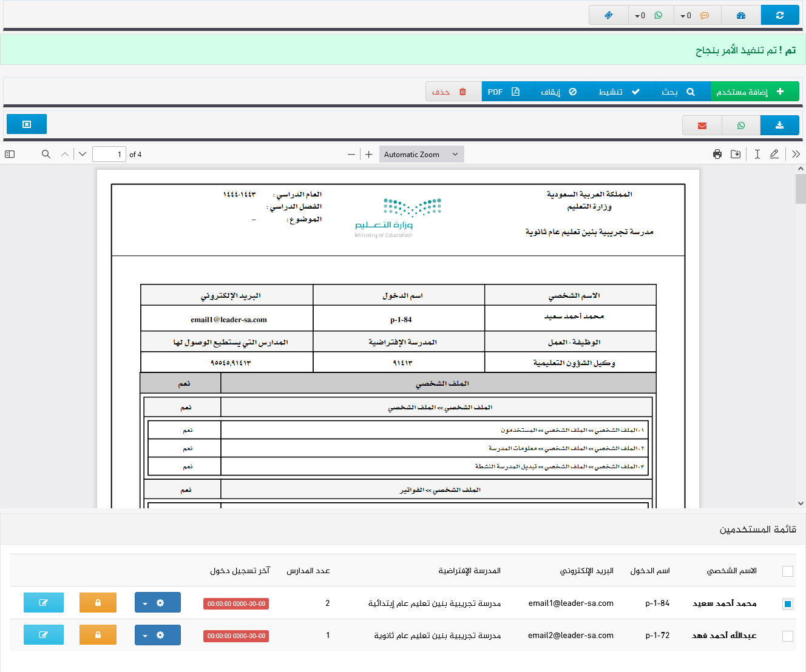Toggle the select-all checkbox in the table header
The image size is (806, 672).
pyautogui.click(x=787, y=571)
